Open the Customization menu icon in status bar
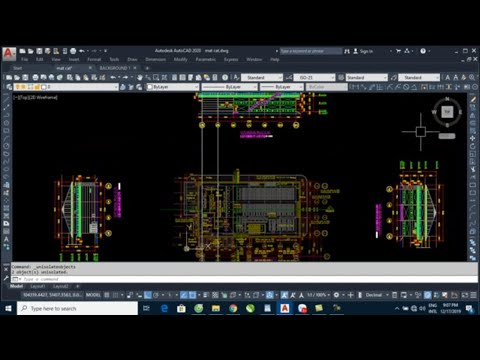Viewport: 480px width, 360px height. [x=473, y=295]
